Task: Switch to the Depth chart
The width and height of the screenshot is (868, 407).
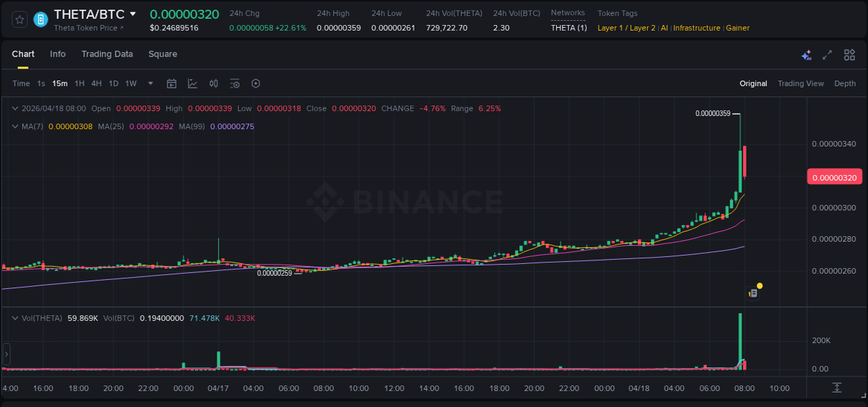Action: (845, 83)
